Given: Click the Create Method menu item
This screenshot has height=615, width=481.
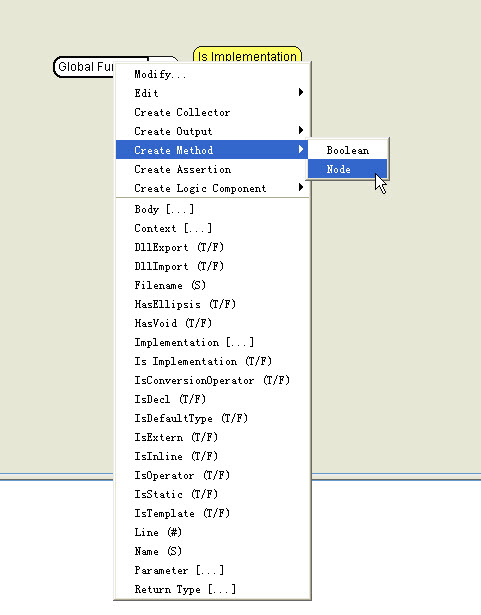Looking at the screenshot, I should tap(212, 150).
